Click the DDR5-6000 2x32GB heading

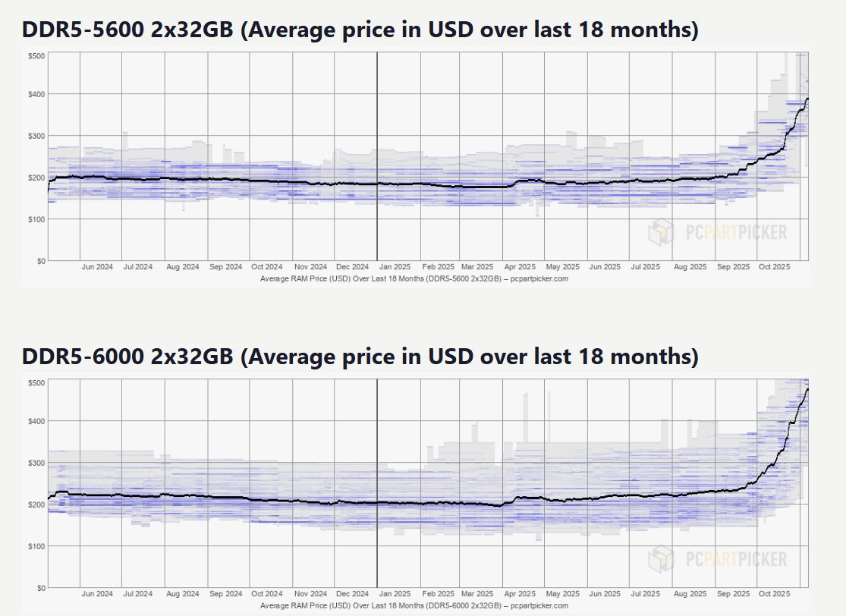[x=360, y=357]
